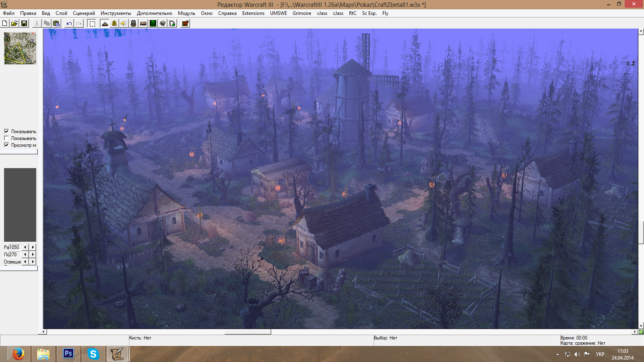Open the Campaign Editor icon

143,23
